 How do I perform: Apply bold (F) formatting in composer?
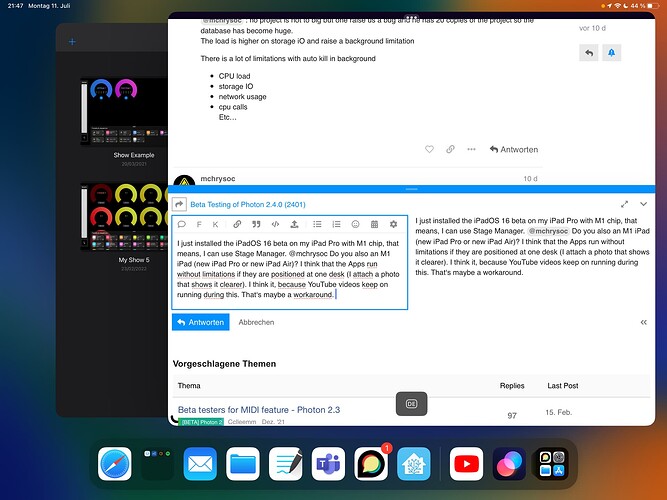coord(199,224)
